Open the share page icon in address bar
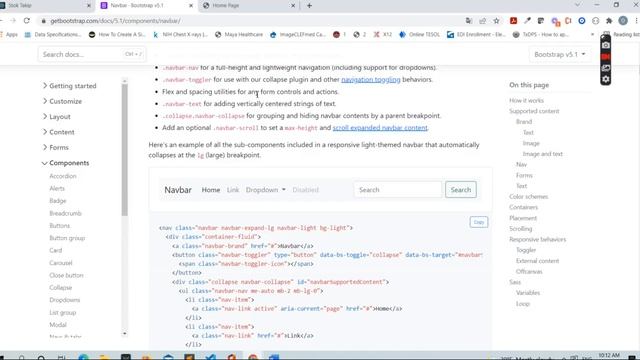The width and height of the screenshot is (640, 360). [482, 21]
